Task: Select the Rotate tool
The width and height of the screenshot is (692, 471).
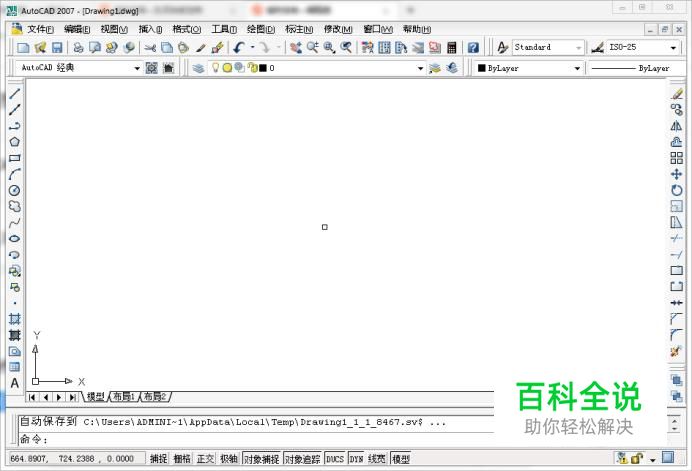Action: click(677, 190)
